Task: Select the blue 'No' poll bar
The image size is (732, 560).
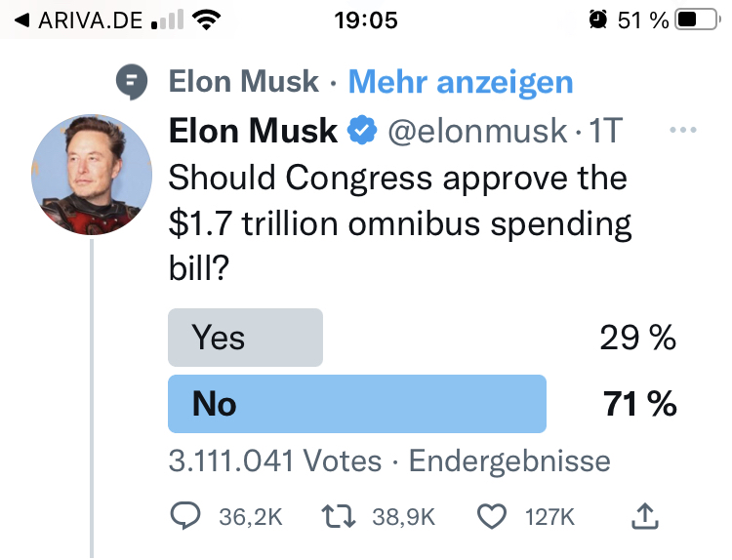Action: 357,403
